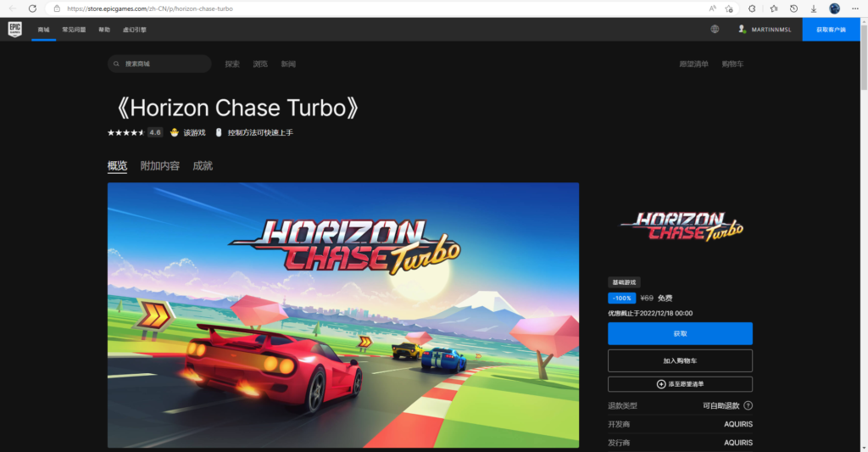Screen dimensions: 868x452
Task: Click the 控制方法可快速上手 badge icon
Action: [219, 132]
